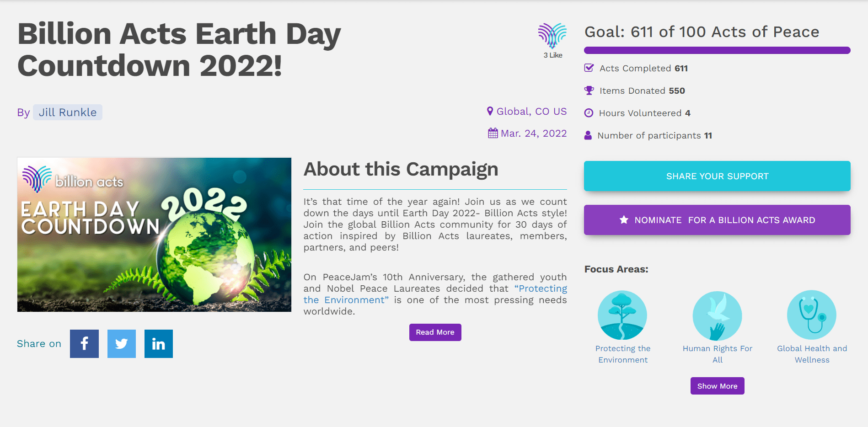Share campaign on Twitter
Image resolution: width=868 pixels, height=427 pixels.
coord(122,344)
